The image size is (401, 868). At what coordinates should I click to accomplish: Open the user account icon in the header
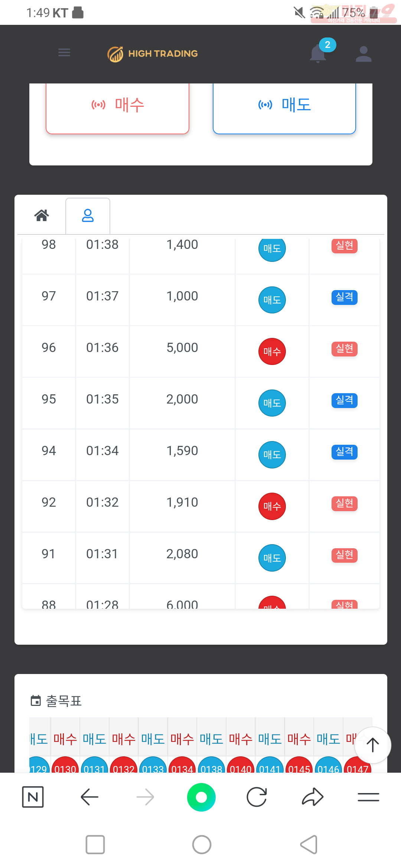click(x=363, y=54)
